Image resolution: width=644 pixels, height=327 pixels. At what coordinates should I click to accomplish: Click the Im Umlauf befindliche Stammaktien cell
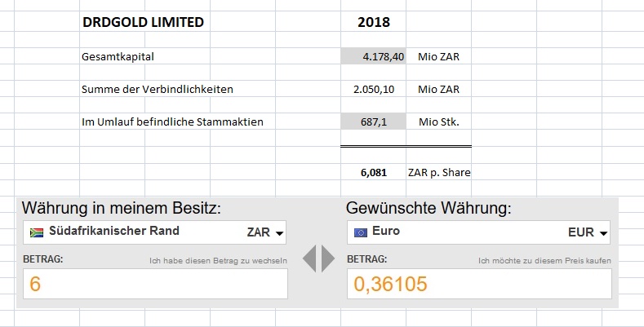coord(172,122)
